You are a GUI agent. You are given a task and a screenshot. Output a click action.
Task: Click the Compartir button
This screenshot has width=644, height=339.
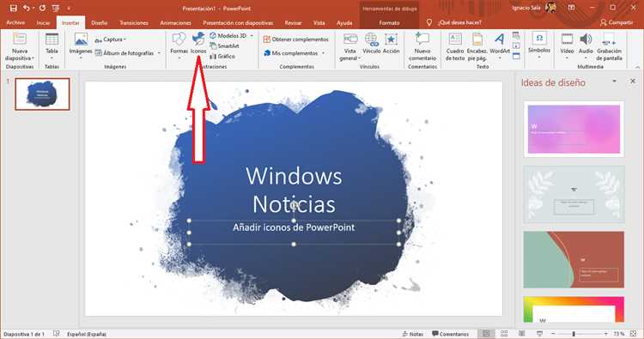(x=617, y=22)
